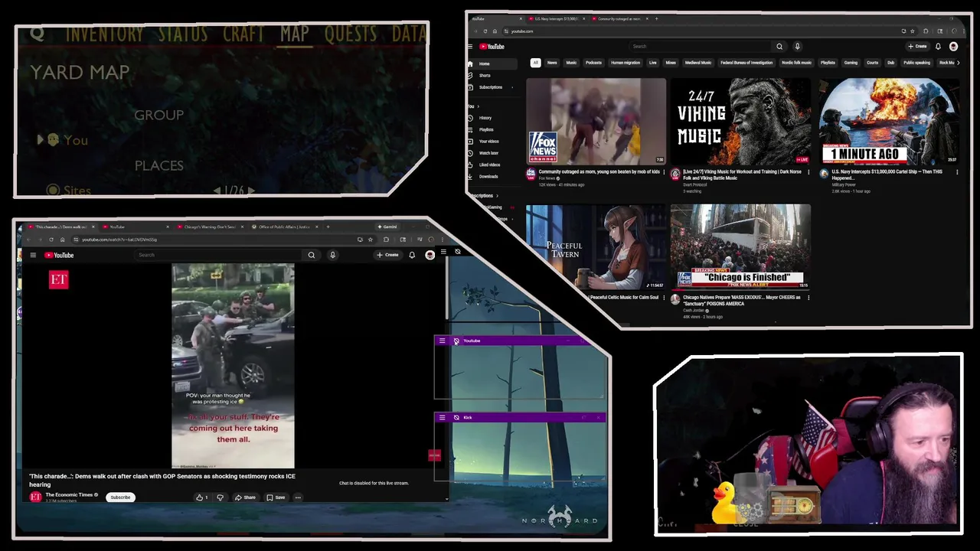Select Sites radio option under Places

coord(53,190)
